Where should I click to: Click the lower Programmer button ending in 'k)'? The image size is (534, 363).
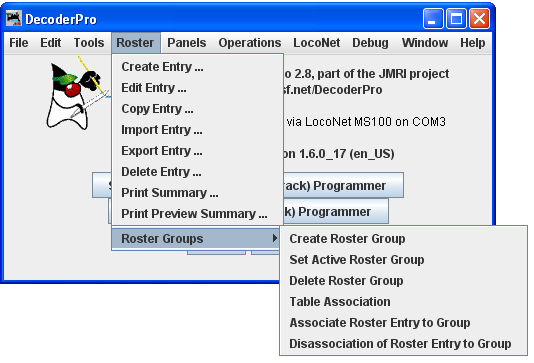pos(335,212)
